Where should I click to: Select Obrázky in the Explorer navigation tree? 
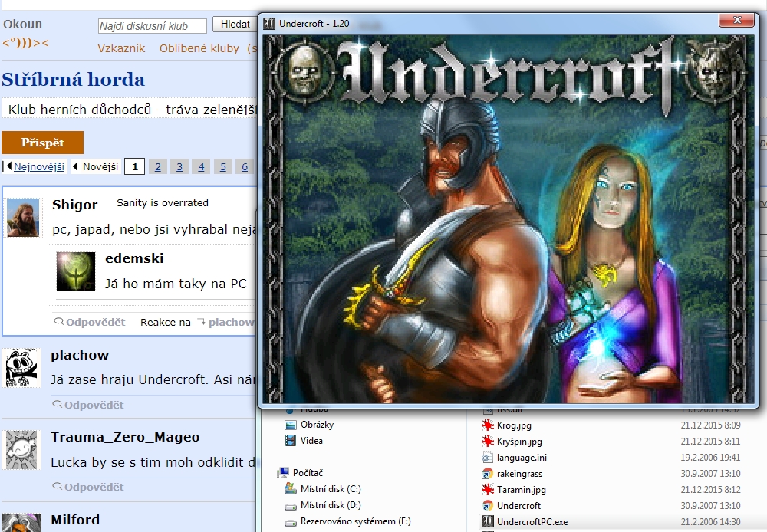(317, 425)
